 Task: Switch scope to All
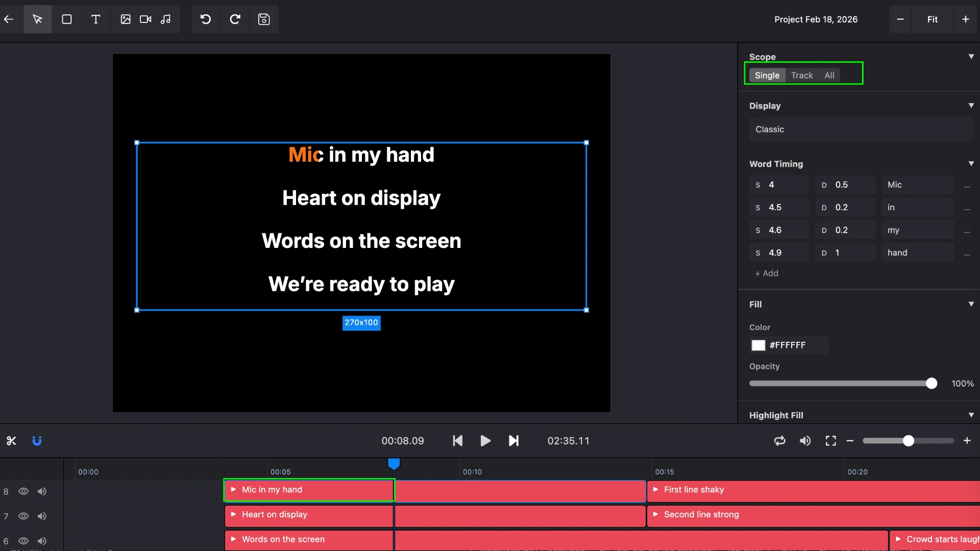click(x=828, y=75)
